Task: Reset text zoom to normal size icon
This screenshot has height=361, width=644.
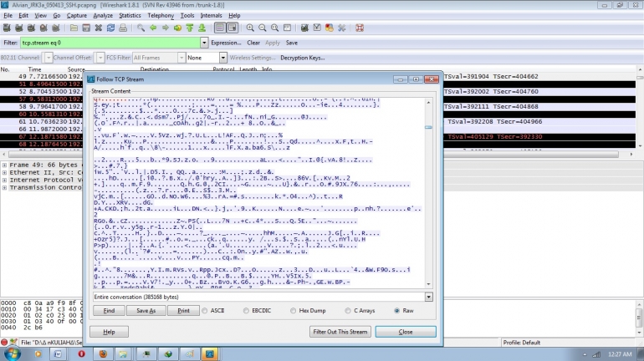Action: (274, 28)
